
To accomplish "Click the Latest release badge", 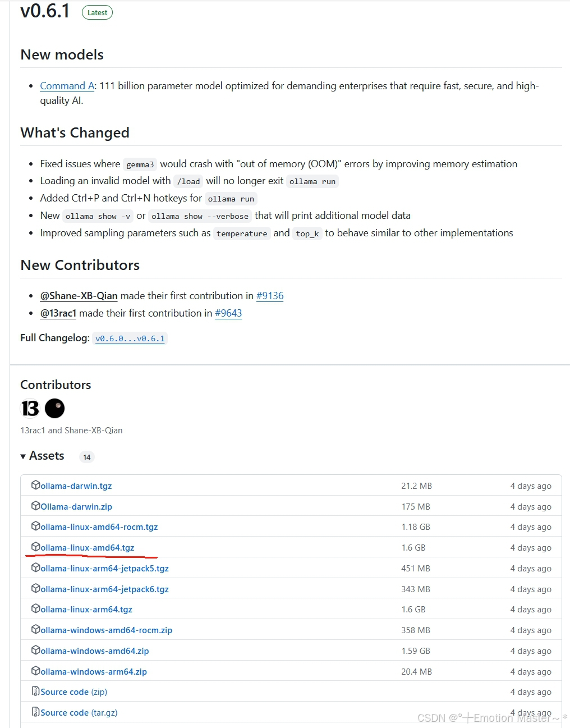I will 97,12.
